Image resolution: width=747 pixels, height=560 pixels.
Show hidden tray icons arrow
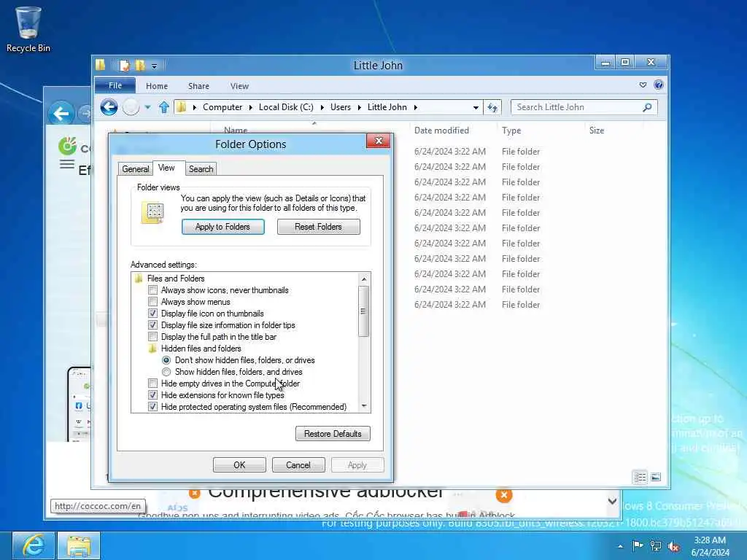pos(620,546)
